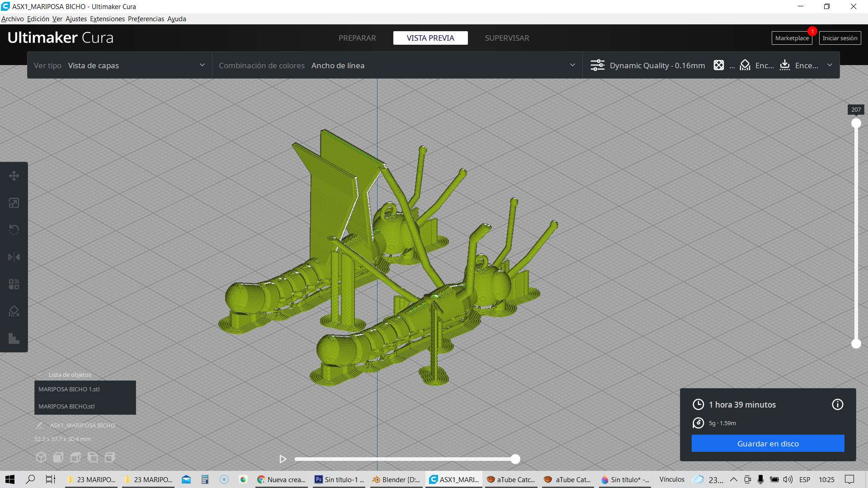Select the Rotate tool icon
The width and height of the screenshot is (868, 488).
point(14,230)
